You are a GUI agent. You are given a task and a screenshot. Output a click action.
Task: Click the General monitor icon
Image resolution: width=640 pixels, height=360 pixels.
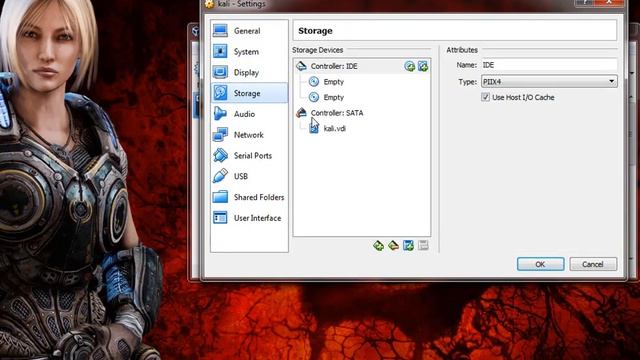(220, 31)
